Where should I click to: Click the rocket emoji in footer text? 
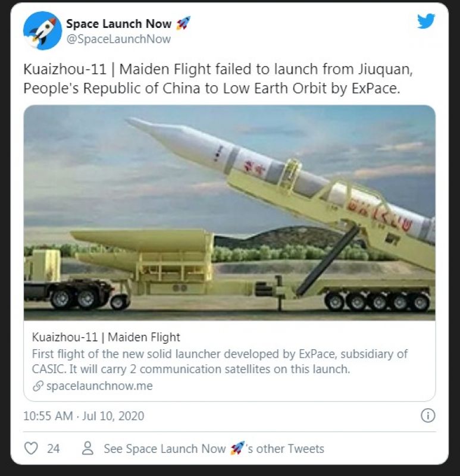point(237,449)
